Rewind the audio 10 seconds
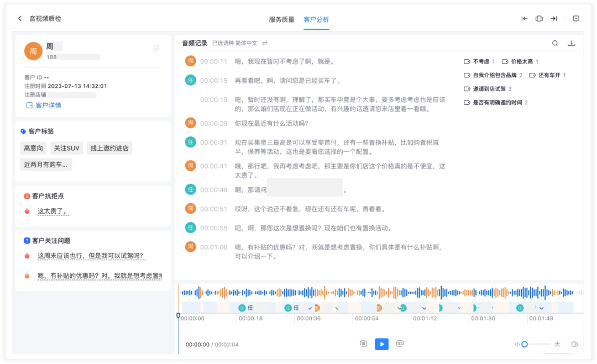Image resolution: width=597 pixels, height=364 pixels. tap(363, 344)
